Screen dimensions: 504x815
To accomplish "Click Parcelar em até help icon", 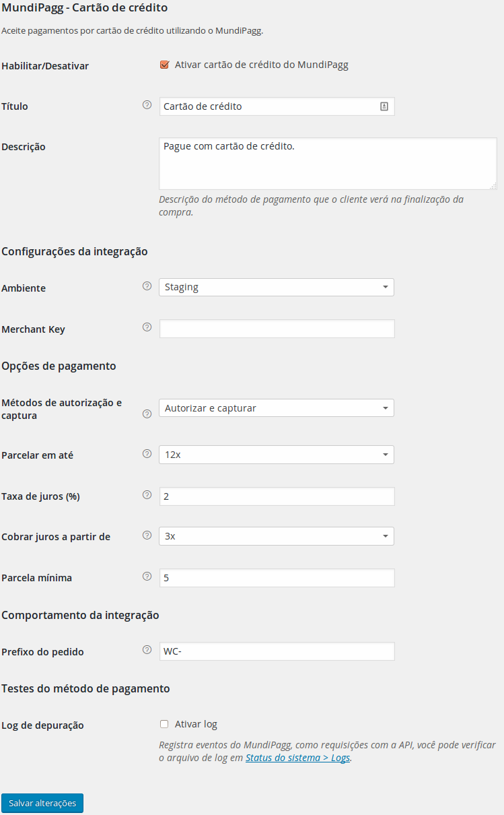I will pos(147,454).
